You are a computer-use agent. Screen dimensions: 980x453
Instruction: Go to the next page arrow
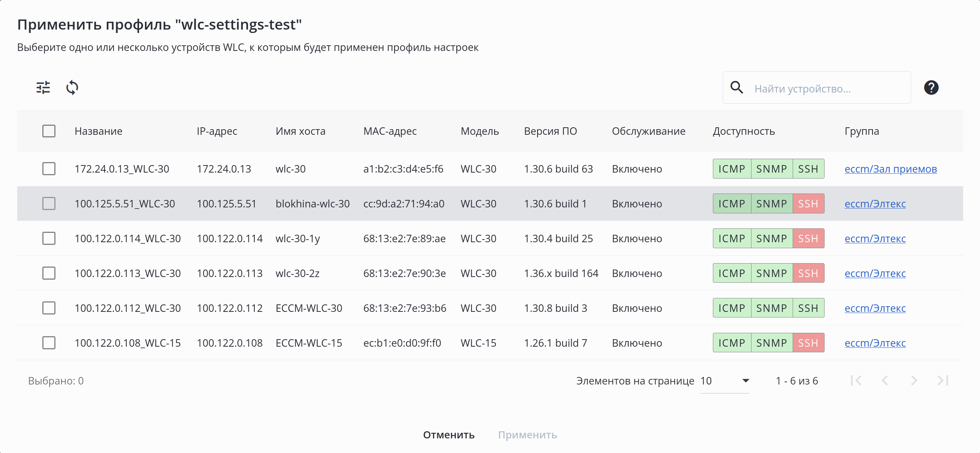click(x=914, y=380)
